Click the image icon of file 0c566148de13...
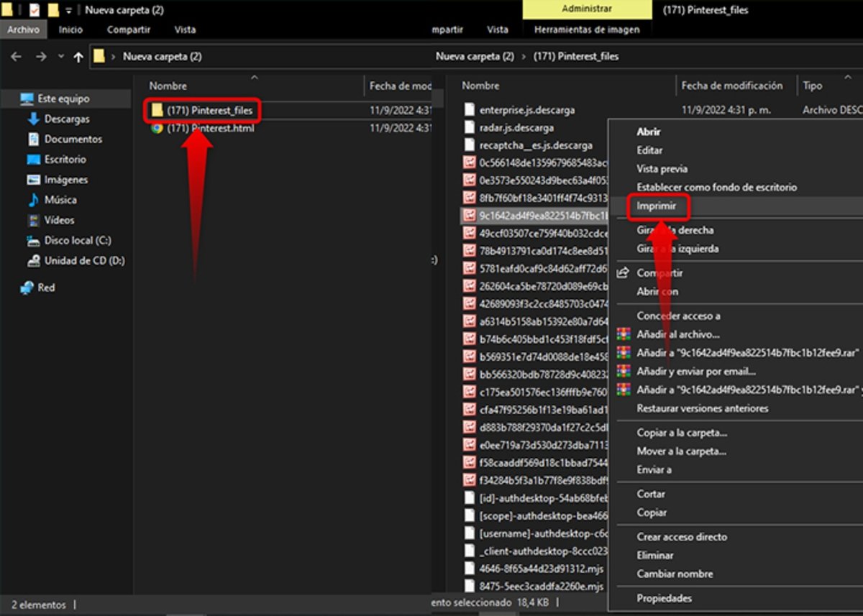 [470, 162]
